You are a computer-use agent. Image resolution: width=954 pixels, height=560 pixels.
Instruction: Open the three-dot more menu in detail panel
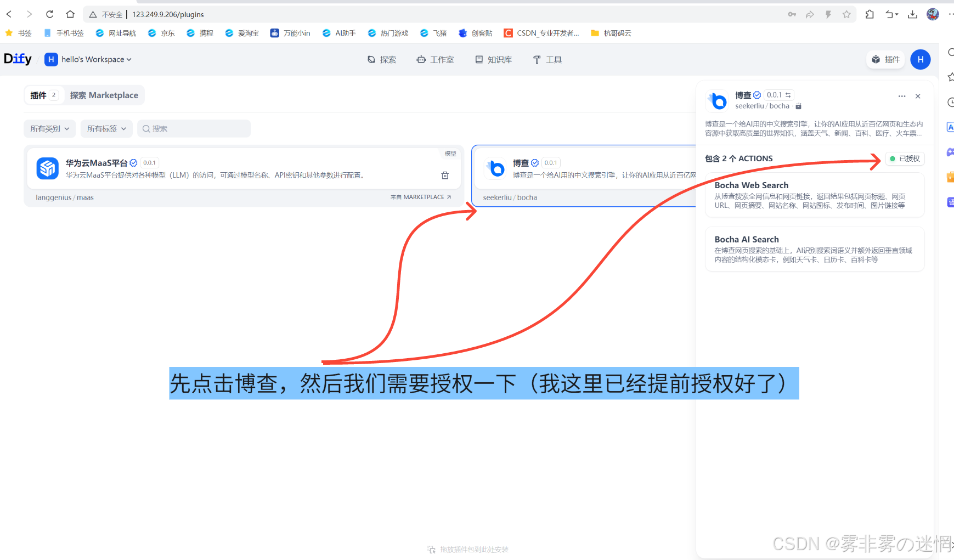coord(902,96)
